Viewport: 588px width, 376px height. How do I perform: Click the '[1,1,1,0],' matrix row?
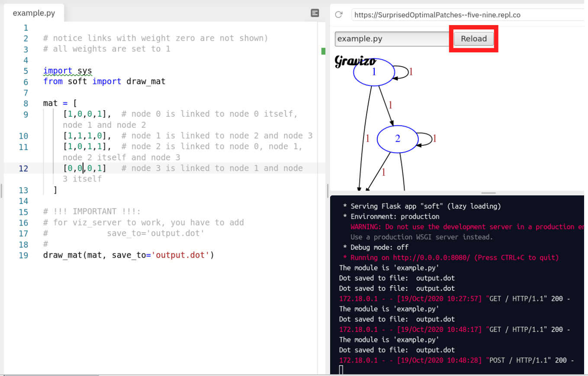pyautogui.click(x=87, y=136)
